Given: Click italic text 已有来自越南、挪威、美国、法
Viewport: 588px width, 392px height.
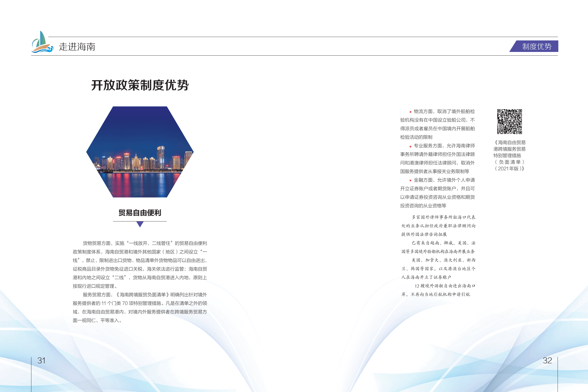Looking at the screenshot, I should pyautogui.click(x=444, y=243).
